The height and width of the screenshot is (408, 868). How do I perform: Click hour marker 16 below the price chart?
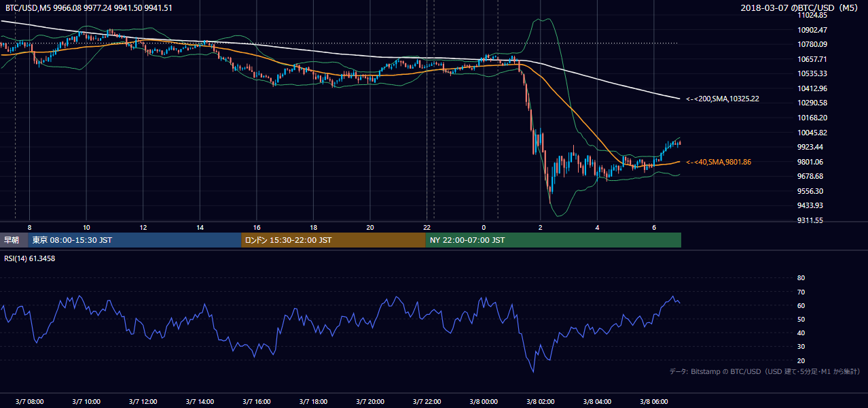coord(257,227)
